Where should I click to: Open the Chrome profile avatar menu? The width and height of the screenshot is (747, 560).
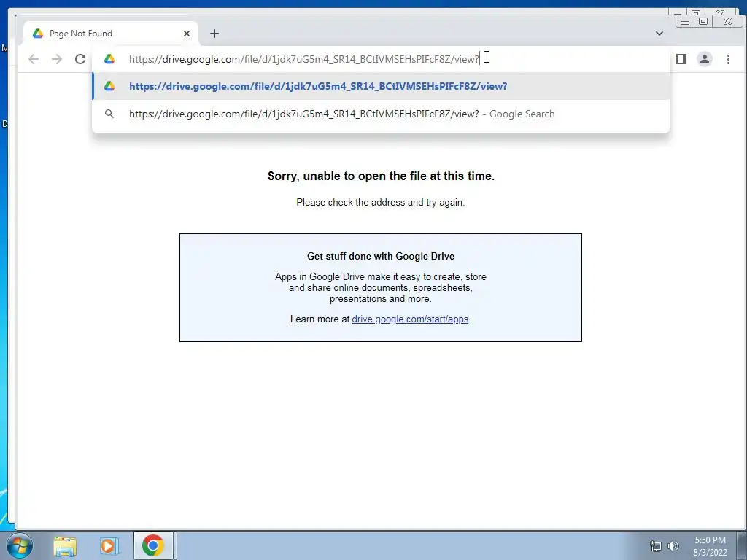tap(705, 59)
